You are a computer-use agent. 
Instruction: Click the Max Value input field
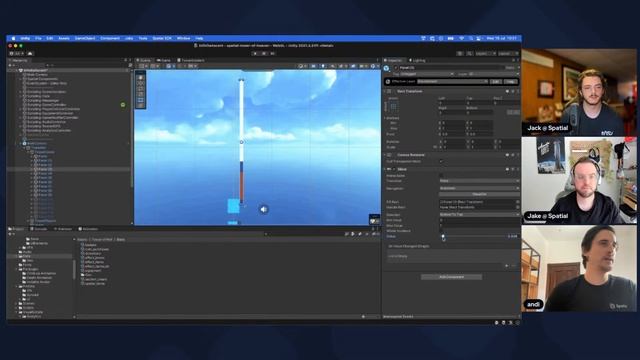point(479,226)
